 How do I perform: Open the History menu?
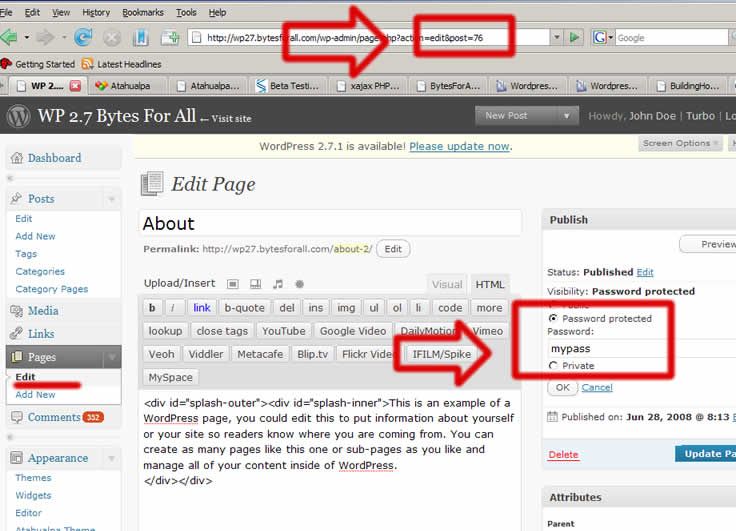point(96,13)
